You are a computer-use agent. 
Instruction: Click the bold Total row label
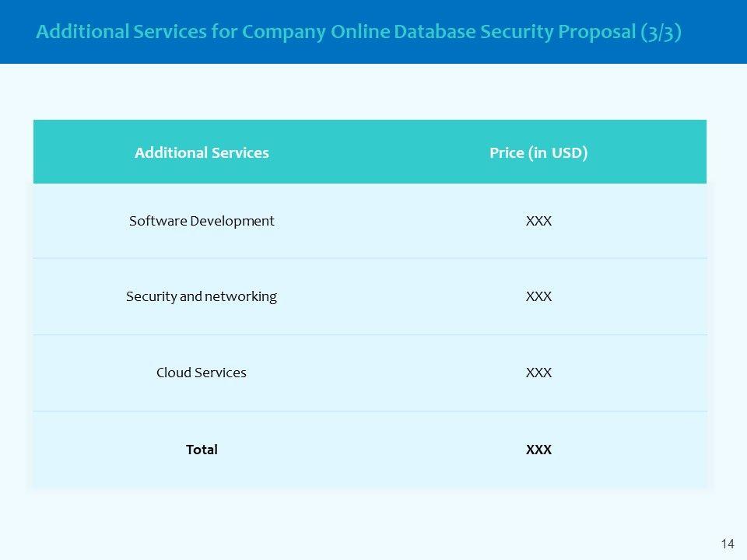202,450
